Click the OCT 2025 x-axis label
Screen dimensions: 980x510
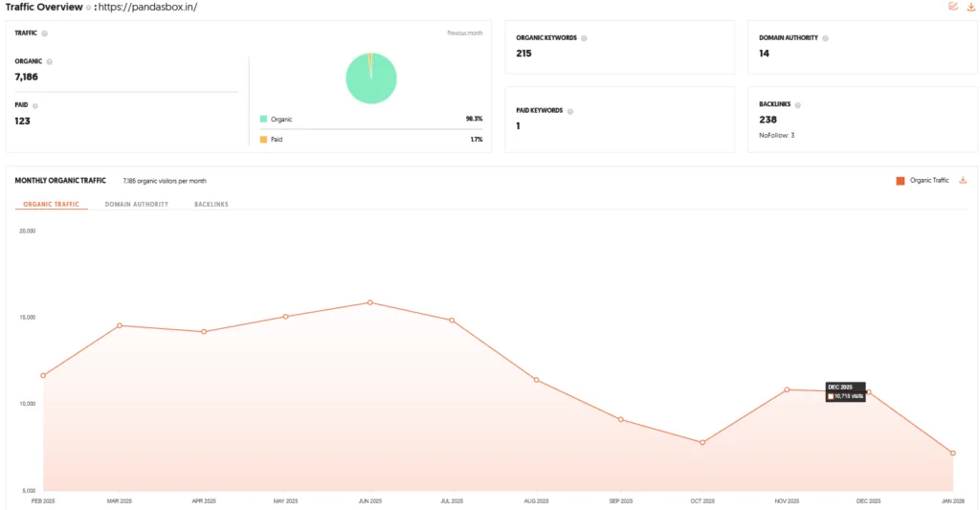pyautogui.click(x=702, y=501)
